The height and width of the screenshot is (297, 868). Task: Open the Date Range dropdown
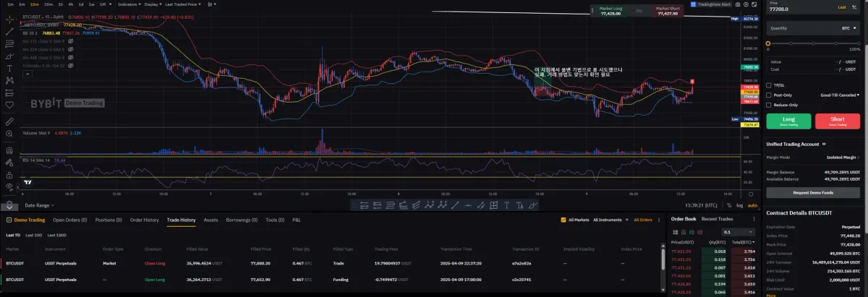(38, 205)
